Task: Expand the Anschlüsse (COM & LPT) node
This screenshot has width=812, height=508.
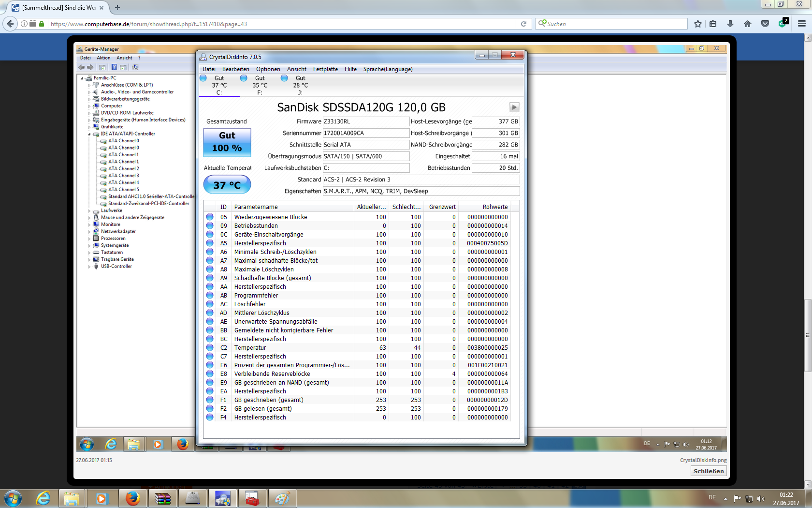Action: point(89,85)
